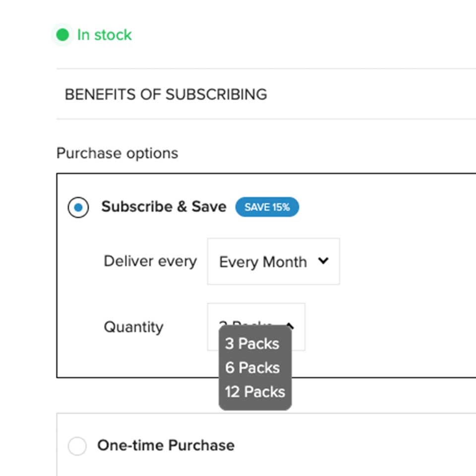Choose 6 Packs from the quantity list
The image size is (476, 476).
tap(252, 368)
